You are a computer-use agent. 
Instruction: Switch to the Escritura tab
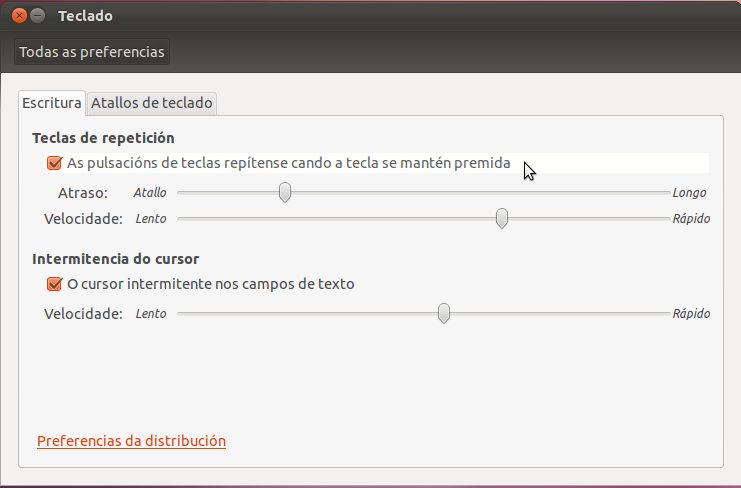[52, 103]
